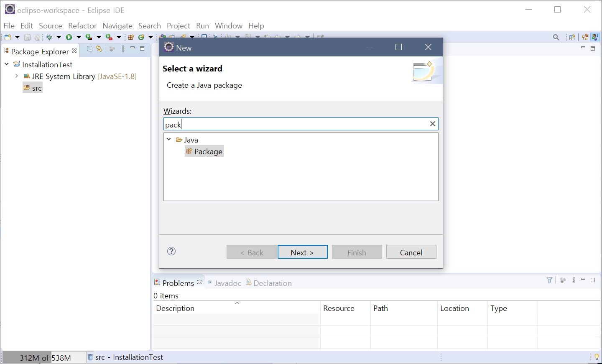The width and height of the screenshot is (602, 364).
Task: Open the Window menu
Action: click(x=229, y=26)
